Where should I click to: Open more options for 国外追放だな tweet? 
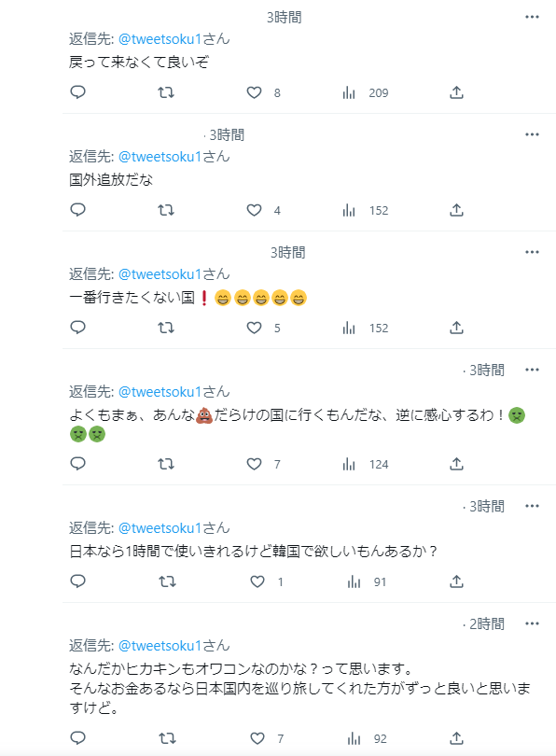point(532,134)
